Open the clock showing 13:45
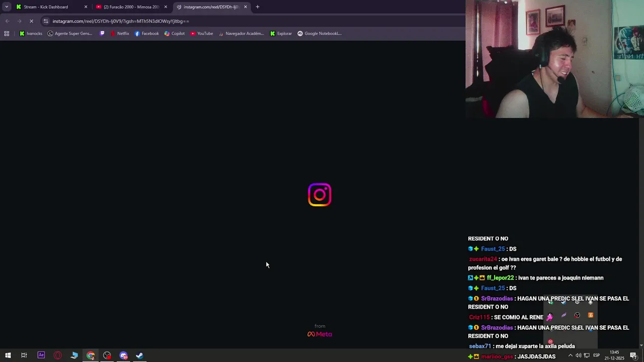The width and height of the screenshot is (644, 362). [x=614, y=355]
